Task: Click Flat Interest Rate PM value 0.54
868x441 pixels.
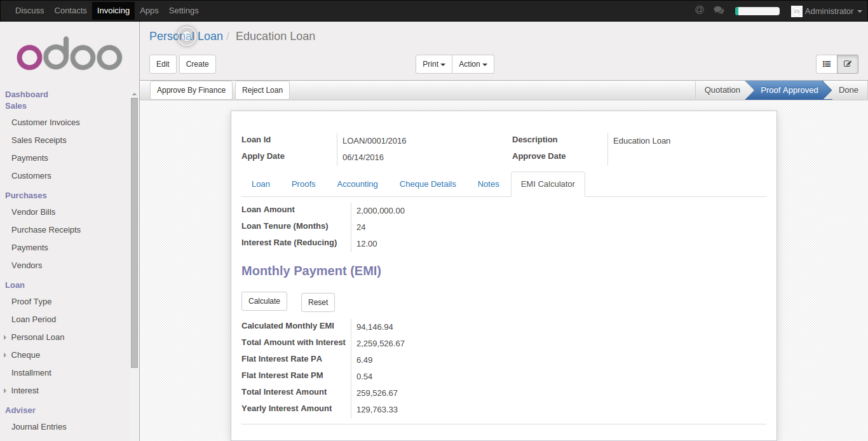Action: coord(365,377)
